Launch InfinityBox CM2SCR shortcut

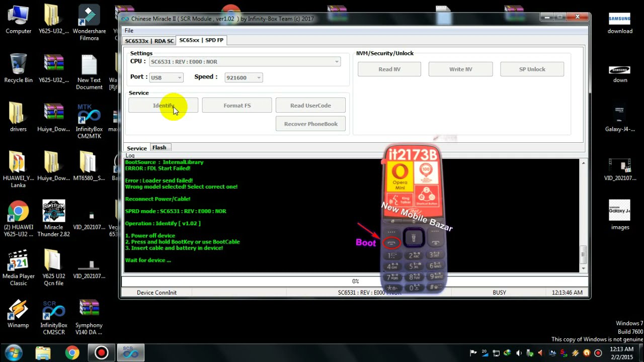(x=53, y=317)
